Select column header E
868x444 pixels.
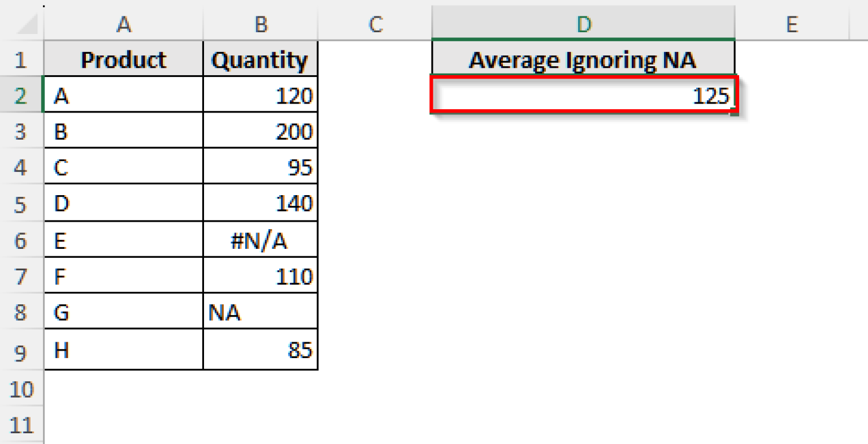(x=791, y=24)
